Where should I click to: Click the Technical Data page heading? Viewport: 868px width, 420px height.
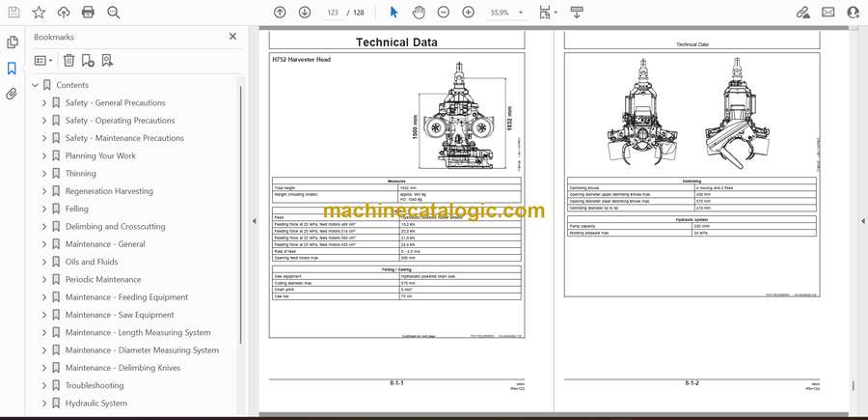396,42
